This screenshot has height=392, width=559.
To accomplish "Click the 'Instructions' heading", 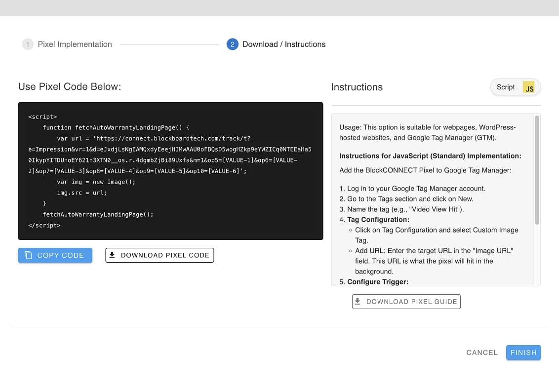I will coord(357,87).
